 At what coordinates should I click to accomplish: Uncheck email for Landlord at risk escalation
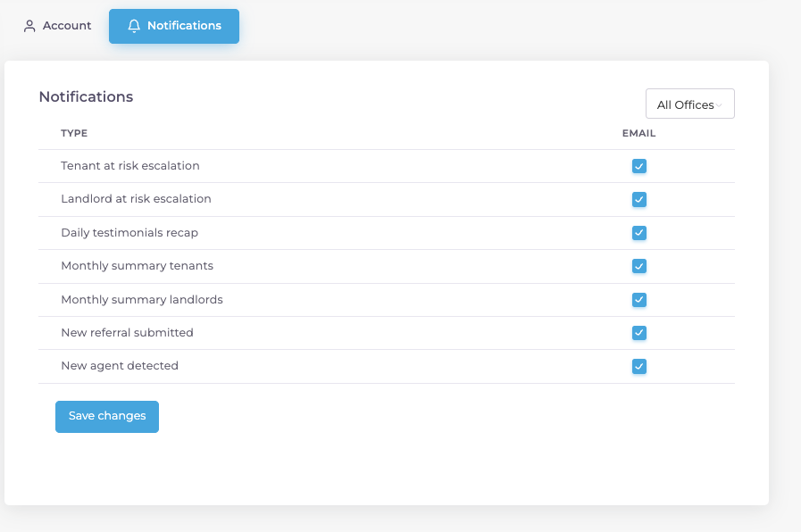[x=639, y=199]
